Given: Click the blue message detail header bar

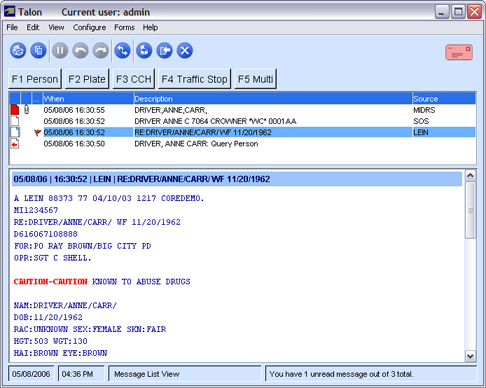Looking at the screenshot, I should tap(237, 179).
